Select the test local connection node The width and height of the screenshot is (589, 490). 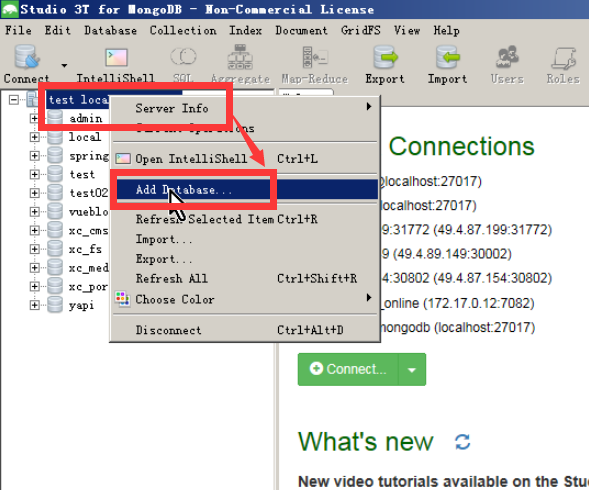click(78, 100)
